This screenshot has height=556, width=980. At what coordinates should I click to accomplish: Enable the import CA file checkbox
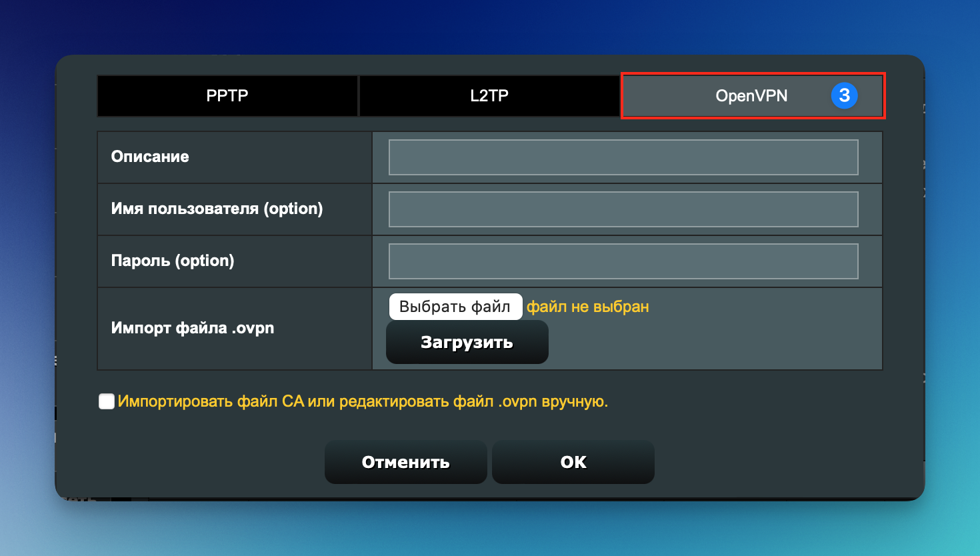[x=107, y=401]
